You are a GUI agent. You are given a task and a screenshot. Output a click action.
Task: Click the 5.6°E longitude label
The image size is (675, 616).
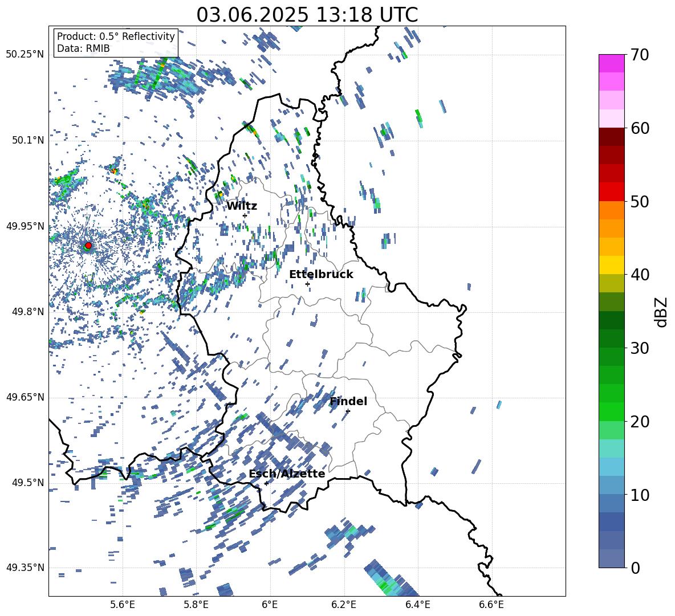point(123,605)
